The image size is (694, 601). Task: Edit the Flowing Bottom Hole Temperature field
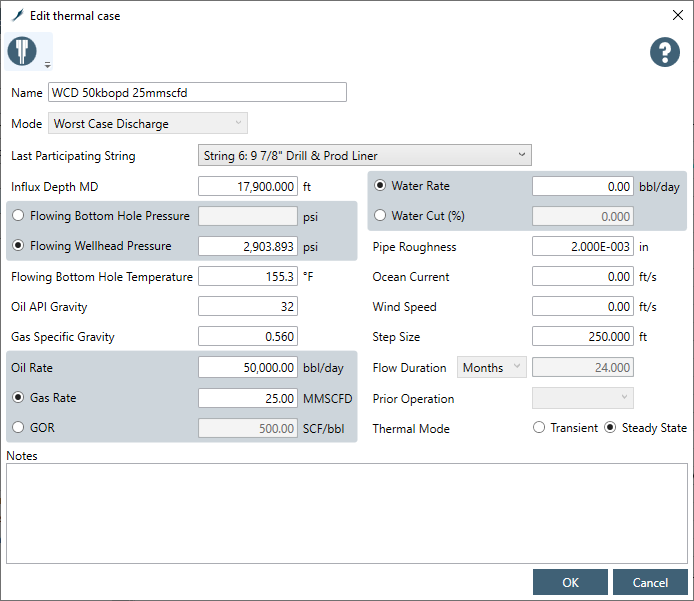(x=248, y=276)
